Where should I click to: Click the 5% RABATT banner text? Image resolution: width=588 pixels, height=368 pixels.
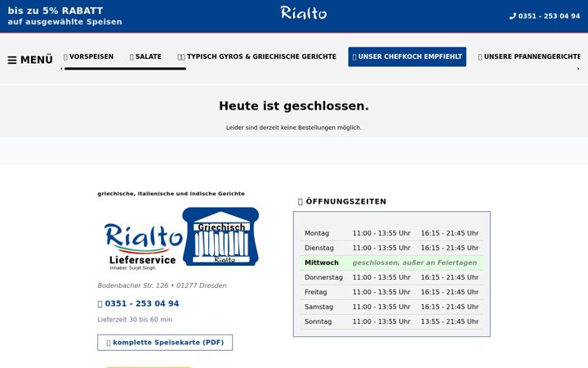pos(56,11)
